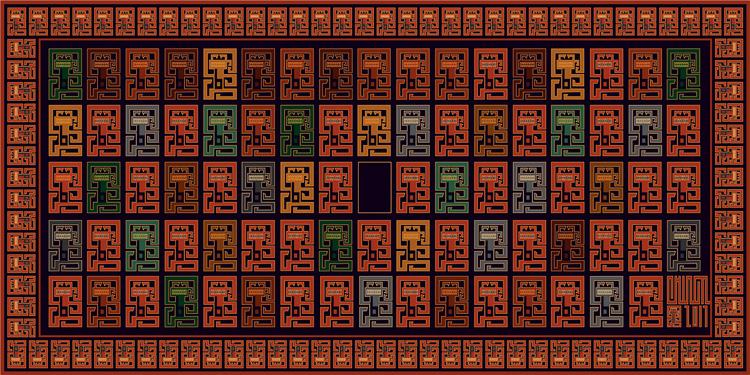Select the green tile in the grid's top-right corner
The height and width of the screenshot is (375, 750).
tap(684, 74)
